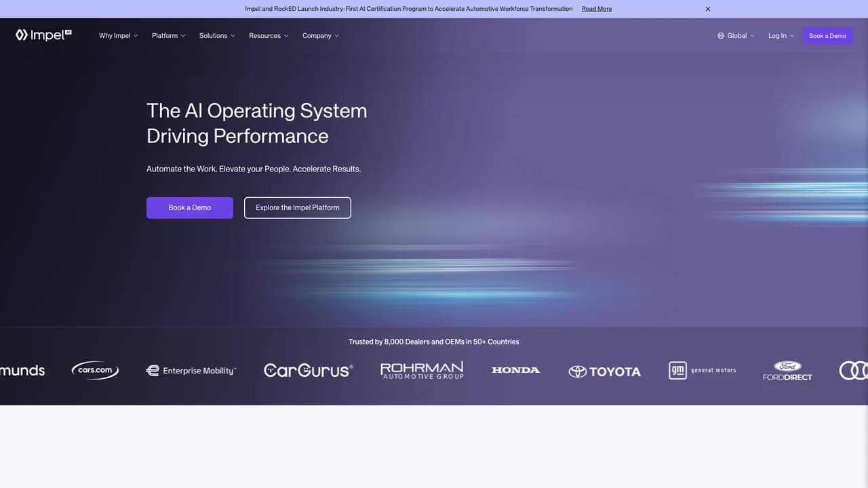Click the hero Book a Demo button
Screen dimensions: 868x488
(x=190, y=207)
